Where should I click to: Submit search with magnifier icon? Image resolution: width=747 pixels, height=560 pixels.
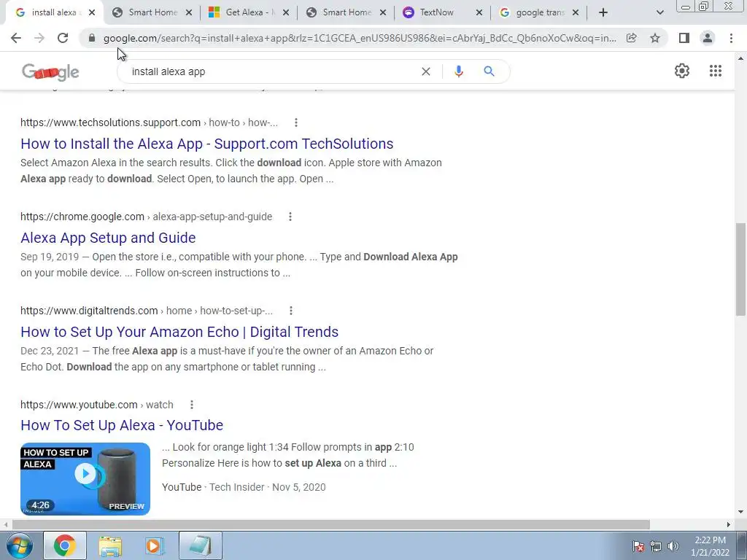(x=489, y=71)
